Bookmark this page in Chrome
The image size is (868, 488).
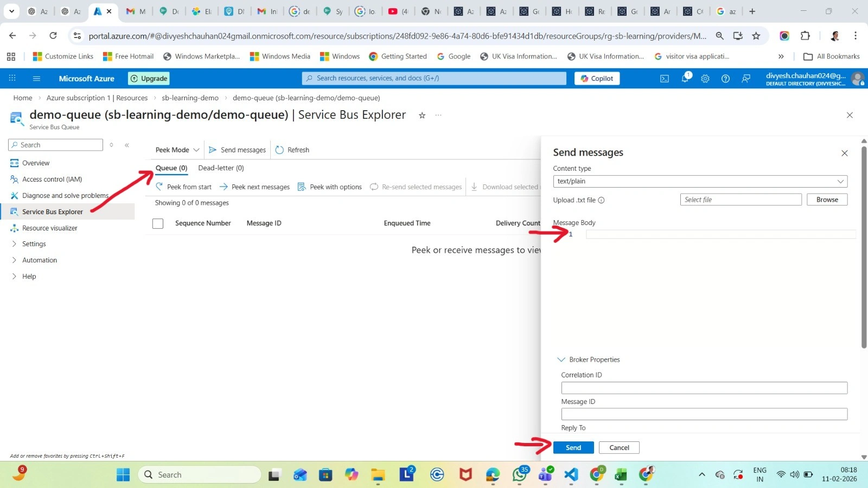(756, 36)
